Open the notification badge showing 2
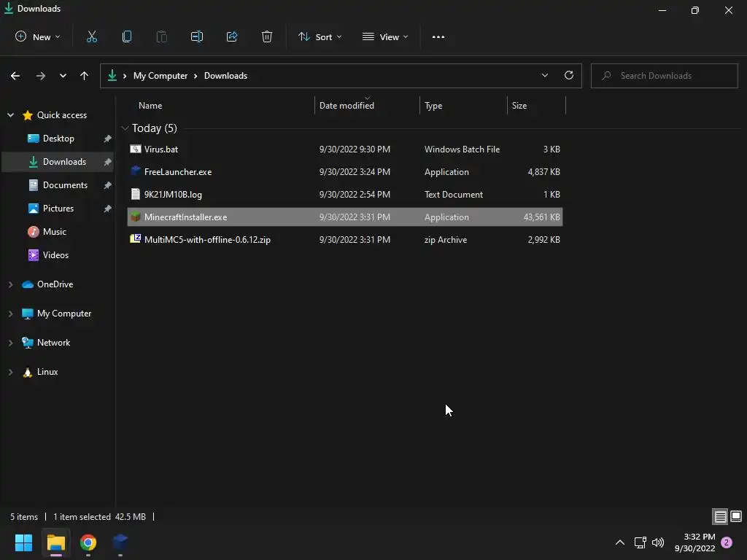Viewport: 747px width, 560px height. tap(727, 542)
